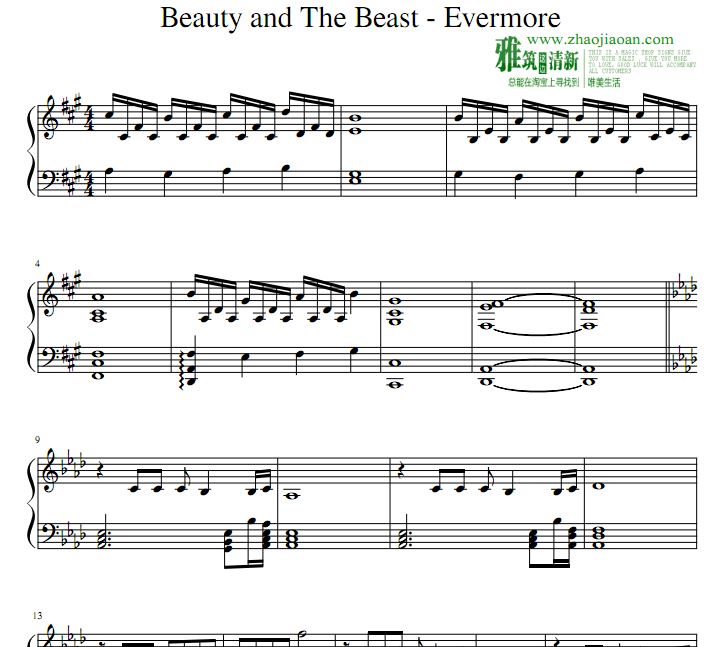Click measure number 4 label
Image resolution: width=728 pixels, height=647 pixels.
(x=37, y=264)
